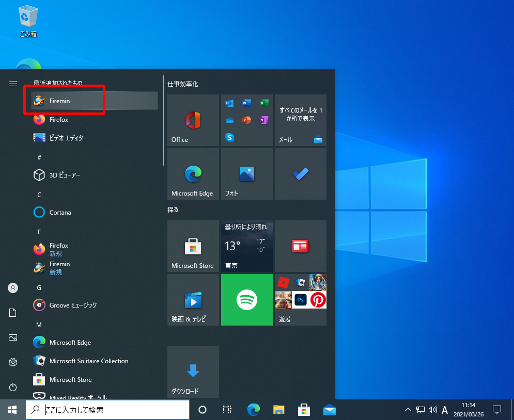Expand the 遊ぶ (Play) tile folder
This screenshot has width=514, height=420.
[x=300, y=300]
